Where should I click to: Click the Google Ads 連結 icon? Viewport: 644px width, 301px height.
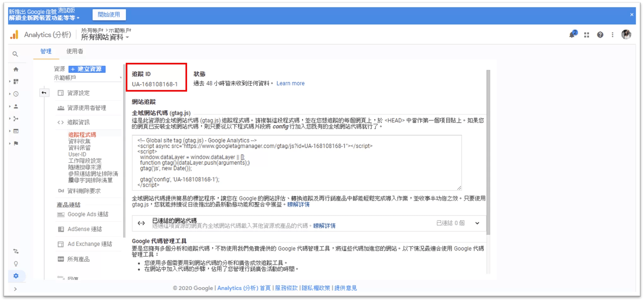pos(61,214)
